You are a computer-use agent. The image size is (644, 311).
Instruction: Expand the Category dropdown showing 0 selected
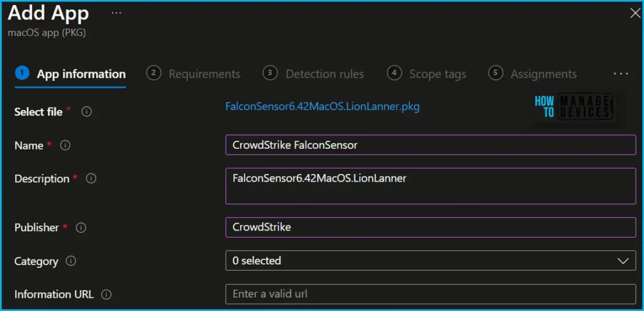(x=430, y=261)
